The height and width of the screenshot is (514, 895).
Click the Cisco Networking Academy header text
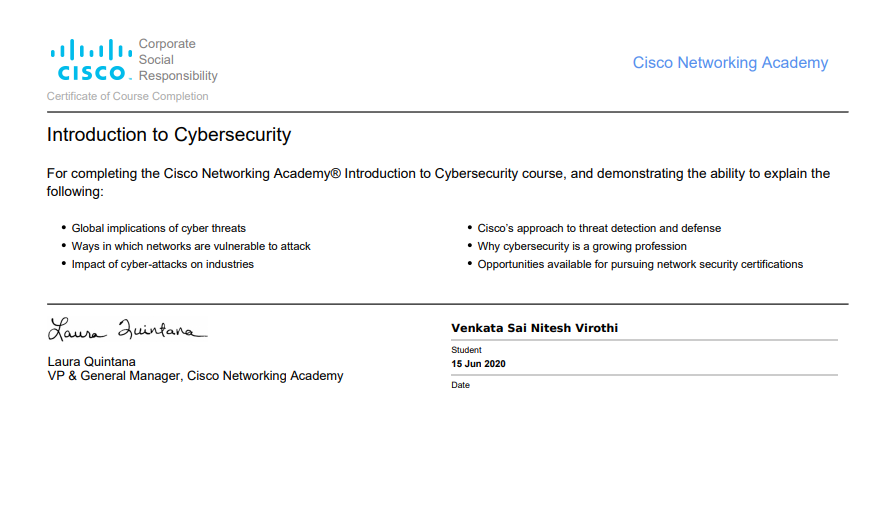pos(730,63)
